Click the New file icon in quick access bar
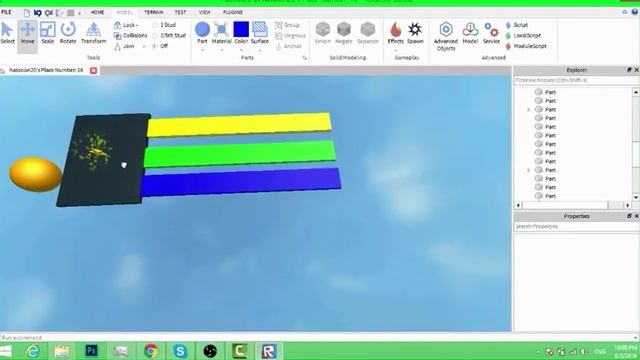Screen dimensions: 640x360 click(x=27, y=13)
